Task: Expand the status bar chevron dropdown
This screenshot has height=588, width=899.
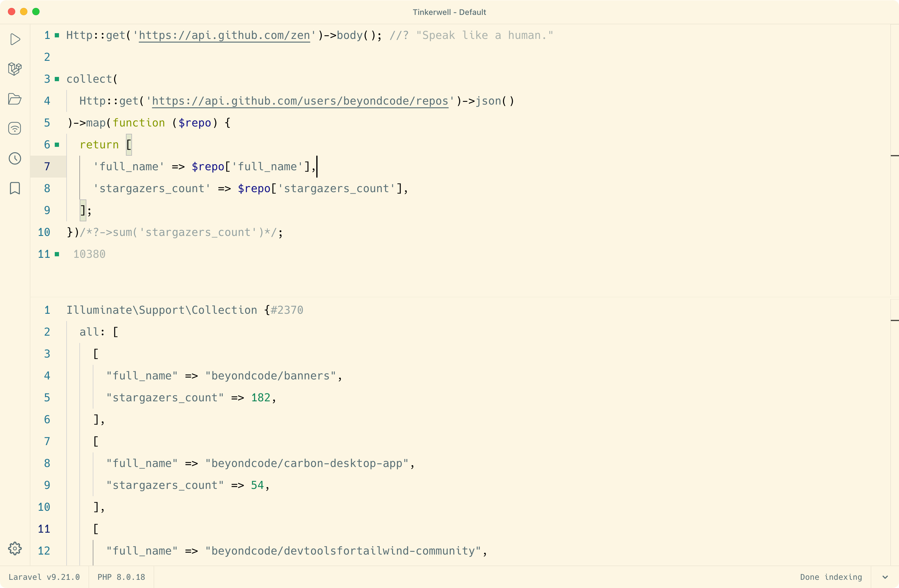Action: point(885,577)
